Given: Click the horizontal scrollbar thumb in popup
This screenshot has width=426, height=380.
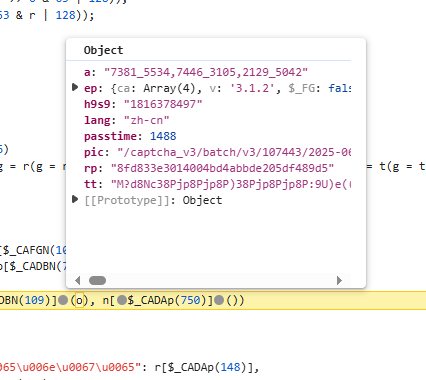Looking at the screenshot, I should tap(97, 281).
